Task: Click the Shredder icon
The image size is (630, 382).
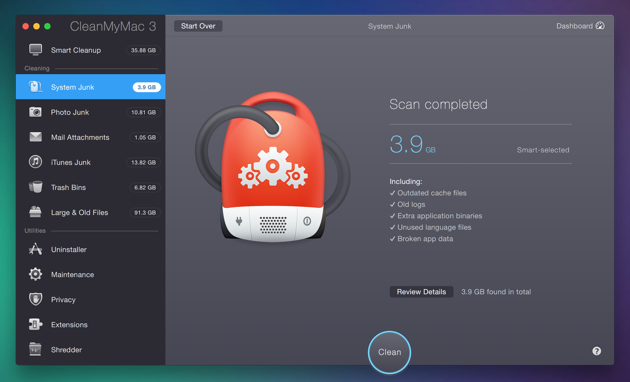Action: click(x=35, y=349)
